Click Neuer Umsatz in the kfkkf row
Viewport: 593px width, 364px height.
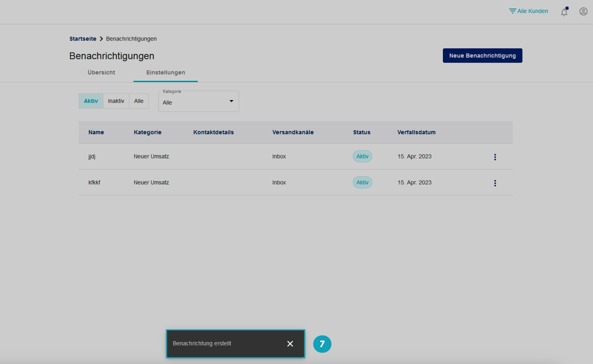(x=151, y=182)
